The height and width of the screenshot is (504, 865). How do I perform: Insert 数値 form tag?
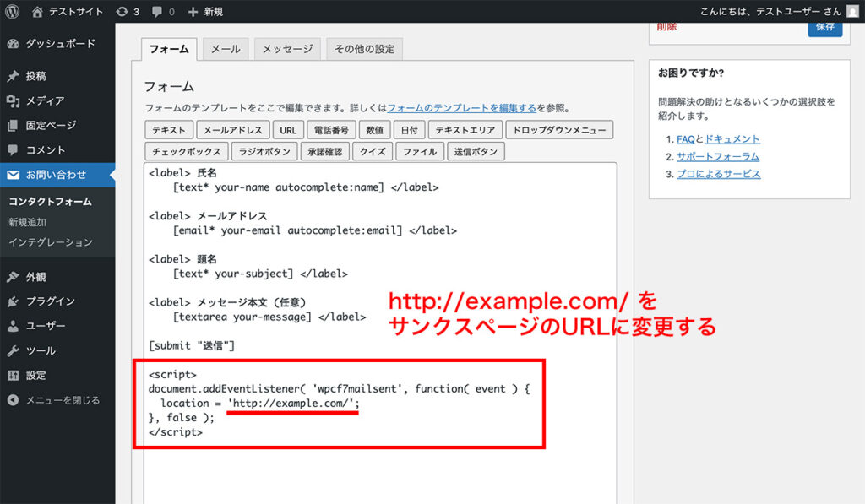[x=374, y=130]
